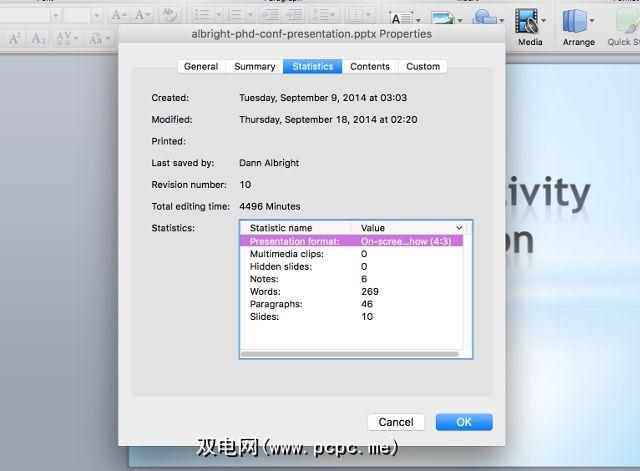Switch to the General tab
The image size is (640, 471).
coord(201,67)
